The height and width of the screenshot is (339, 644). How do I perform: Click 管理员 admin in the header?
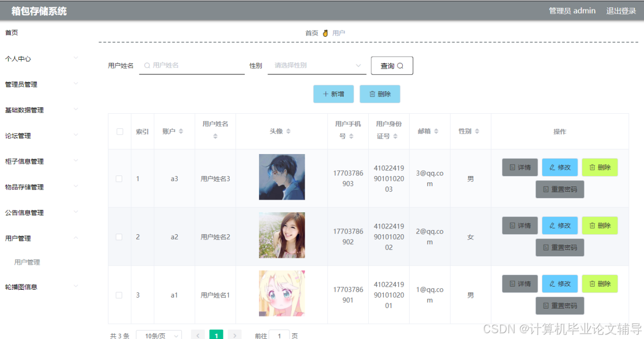[572, 11]
